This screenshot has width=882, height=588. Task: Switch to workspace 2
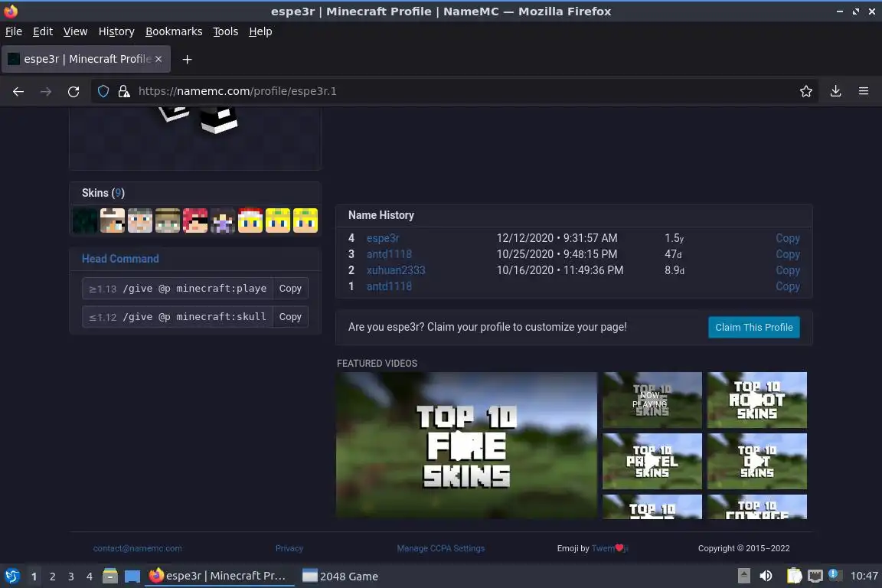52,577
